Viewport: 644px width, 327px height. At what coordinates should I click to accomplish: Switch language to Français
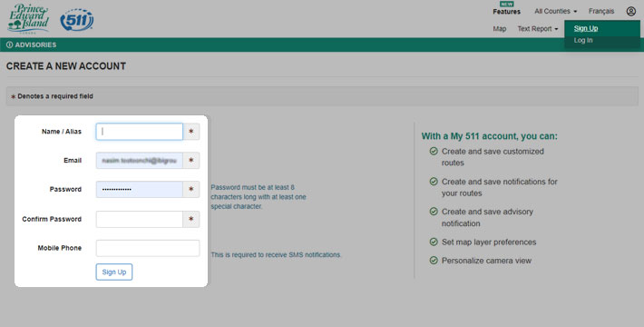600,11
